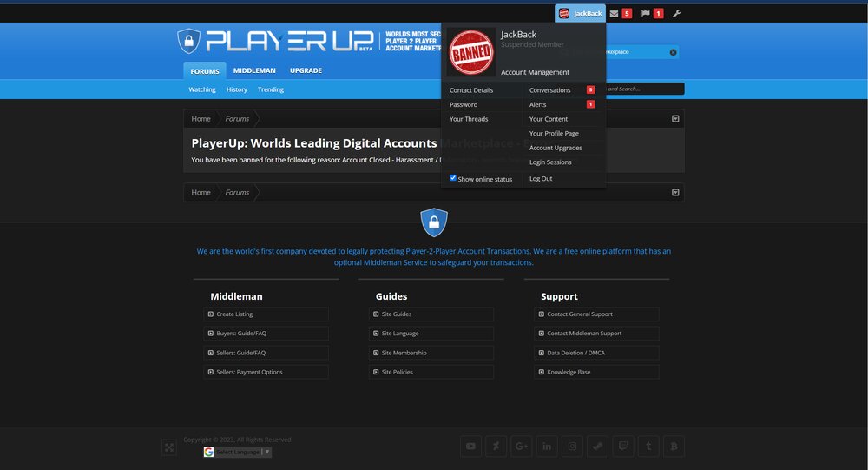Viewport: 868px width, 470px height.
Task: Switch to the Middleman tab
Action: (254, 70)
